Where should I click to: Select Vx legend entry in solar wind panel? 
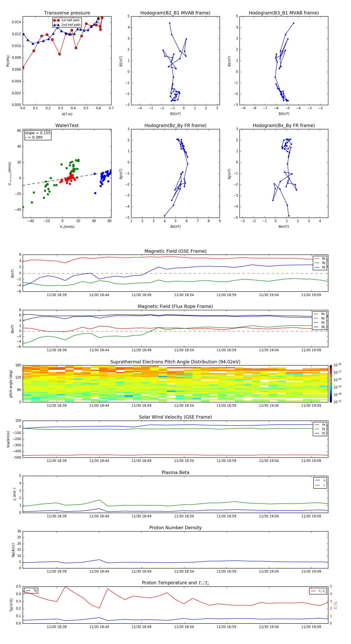320,424
